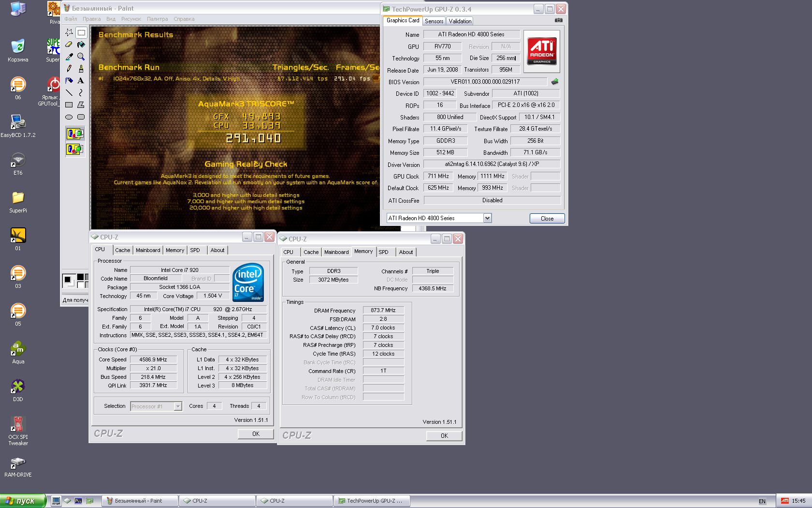The image size is (812, 508).
Task: Enable transparent selection mode in Paint
Action: coord(75,149)
